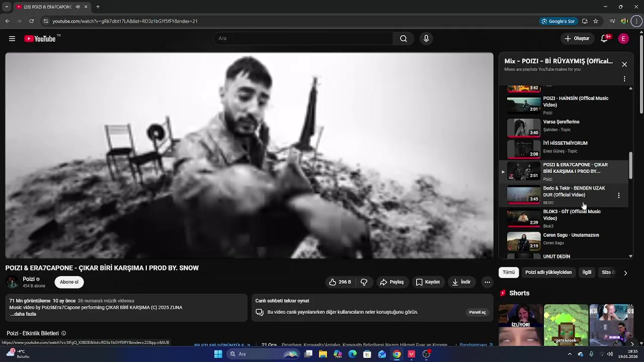Open the Panell aç chat button
The width and height of the screenshot is (644, 362).
(477, 312)
